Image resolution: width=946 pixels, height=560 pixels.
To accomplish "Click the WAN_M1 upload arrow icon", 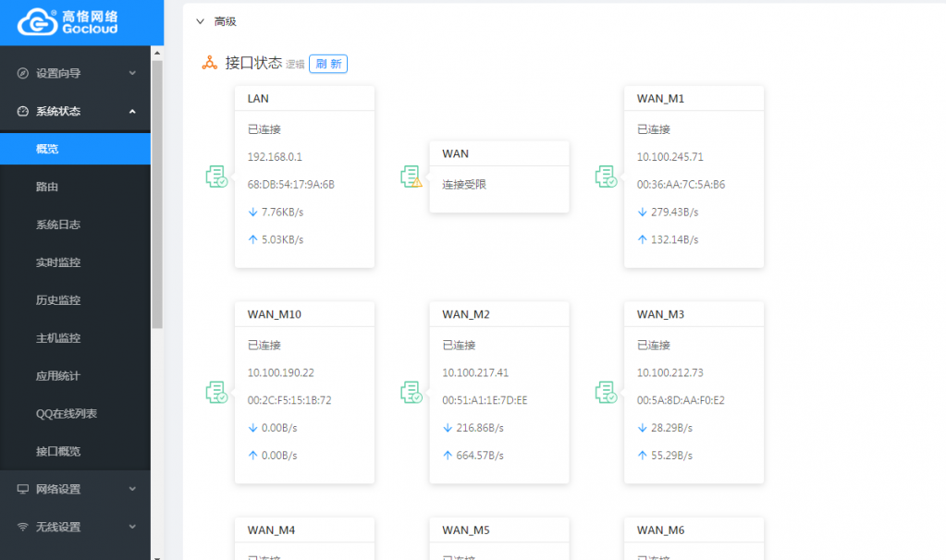I will coord(642,239).
